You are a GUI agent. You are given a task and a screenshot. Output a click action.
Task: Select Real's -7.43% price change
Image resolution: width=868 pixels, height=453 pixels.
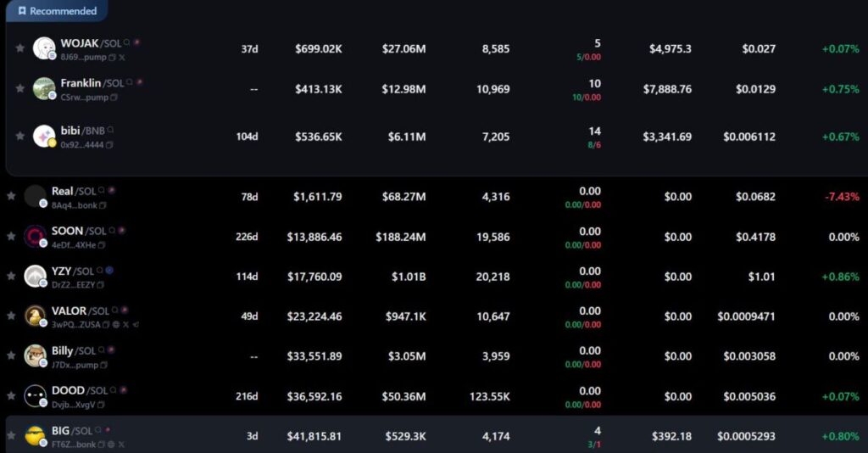(x=841, y=197)
